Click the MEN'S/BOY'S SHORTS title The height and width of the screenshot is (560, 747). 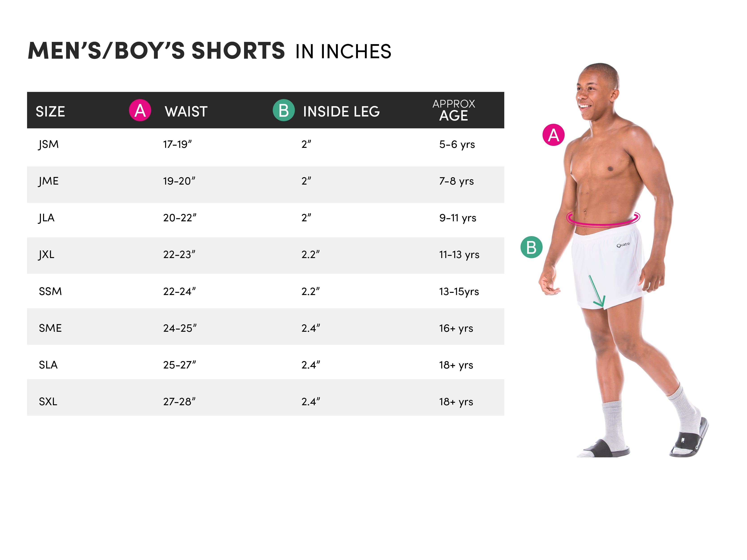click(156, 51)
